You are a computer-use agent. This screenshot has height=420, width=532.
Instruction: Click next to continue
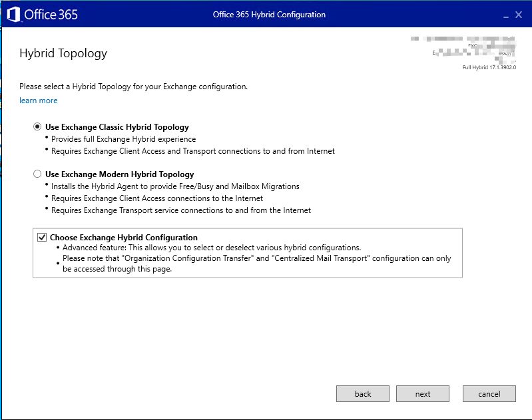pos(423,393)
